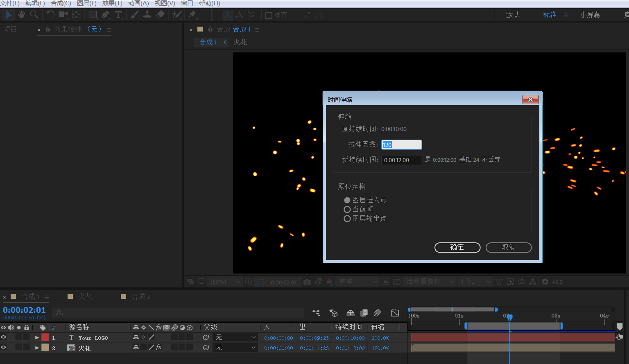The image size is (629, 364).
Task: Switch to the 合成 2 tab
Action: point(141,296)
